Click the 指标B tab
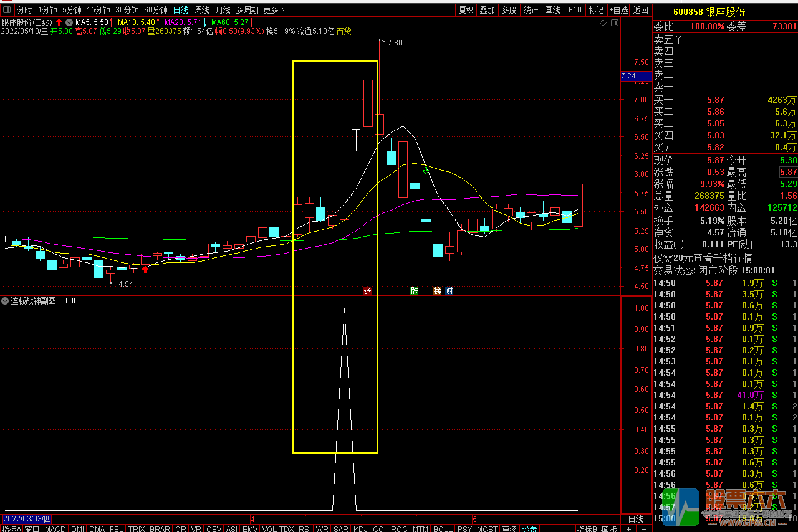This screenshot has width=798, height=532. tap(587, 528)
